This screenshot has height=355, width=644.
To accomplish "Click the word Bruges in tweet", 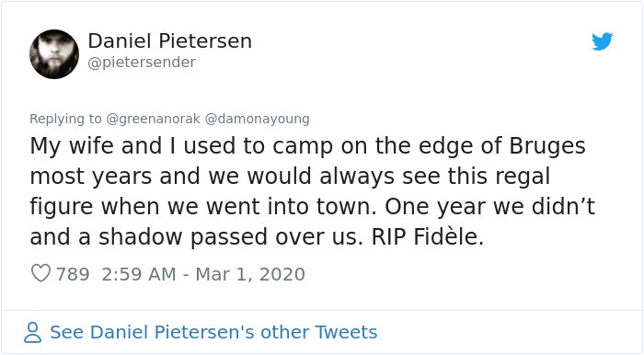I will tap(547, 146).
